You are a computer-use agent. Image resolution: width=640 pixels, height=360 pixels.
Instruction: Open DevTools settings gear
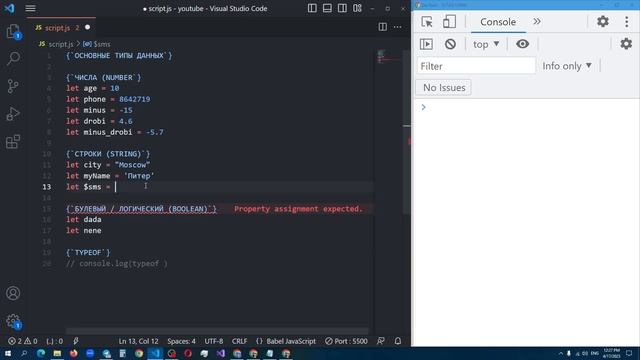[603, 22]
